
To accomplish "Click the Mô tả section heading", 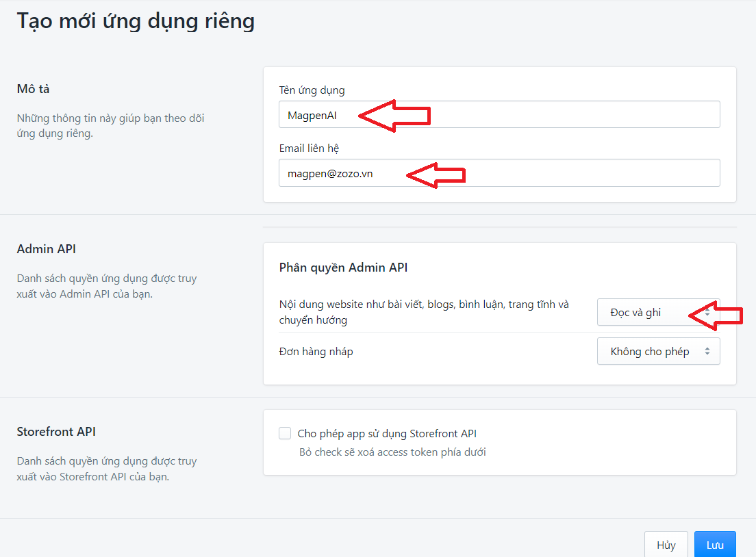I will [x=34, y=89].
